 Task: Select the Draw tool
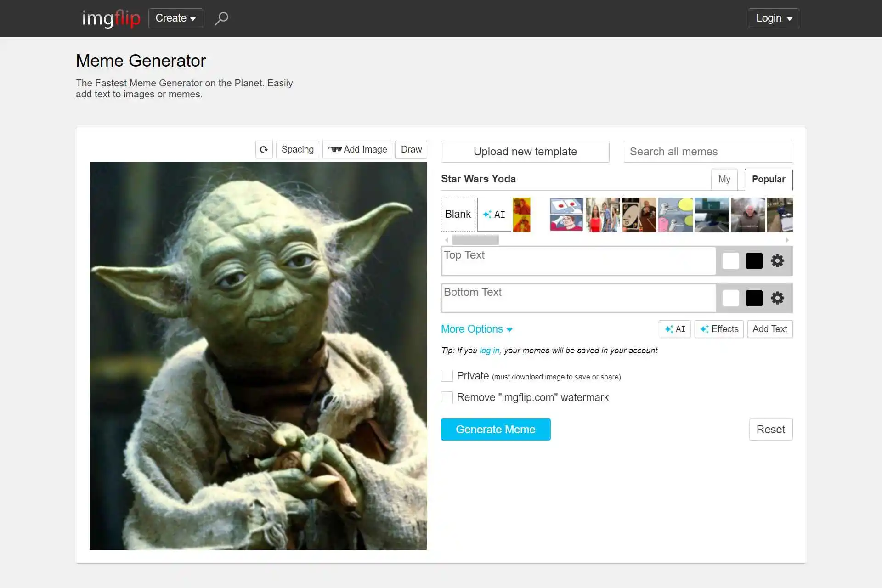tap(411, 149)
